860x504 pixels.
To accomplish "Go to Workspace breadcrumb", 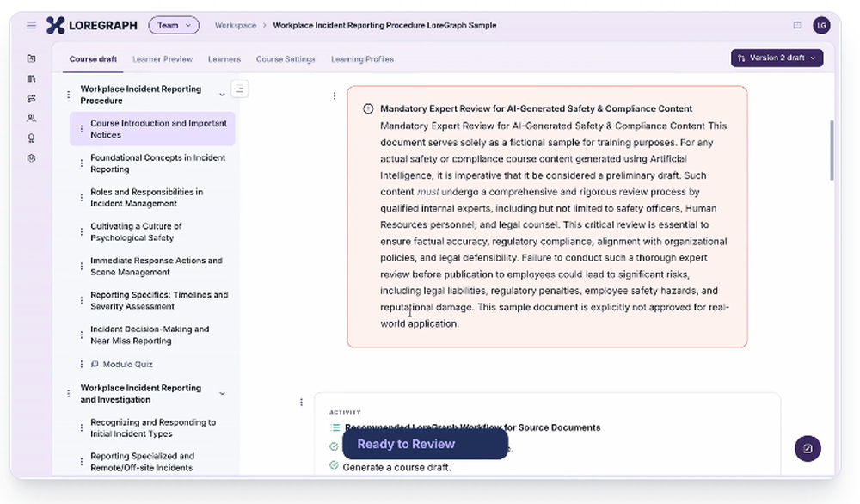I will [x=236, y=25].
